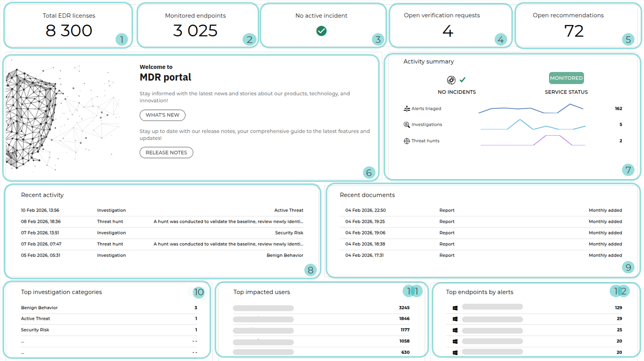Open the report added 04 Feb 2026, 22:50

(483, 210)
